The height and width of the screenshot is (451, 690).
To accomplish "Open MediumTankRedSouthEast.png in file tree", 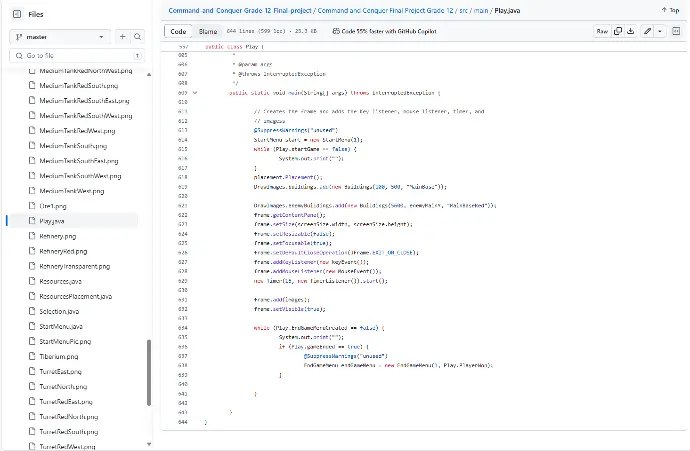I will point(84,101).
